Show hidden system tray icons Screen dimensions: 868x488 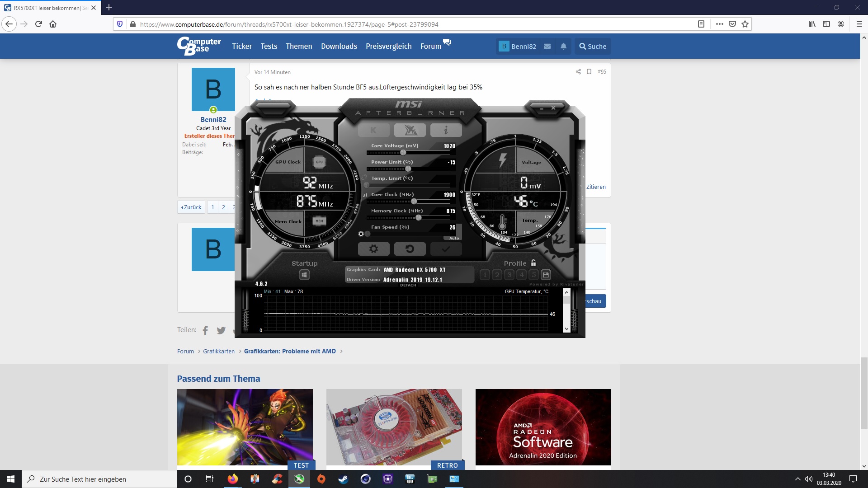pyautogui.click(x=797, y=479)
